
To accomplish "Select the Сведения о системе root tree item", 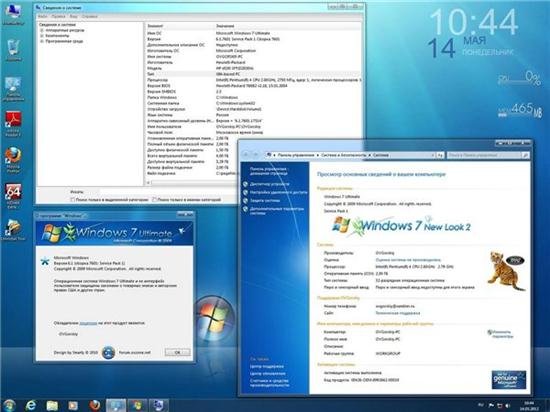I will 57,25.
